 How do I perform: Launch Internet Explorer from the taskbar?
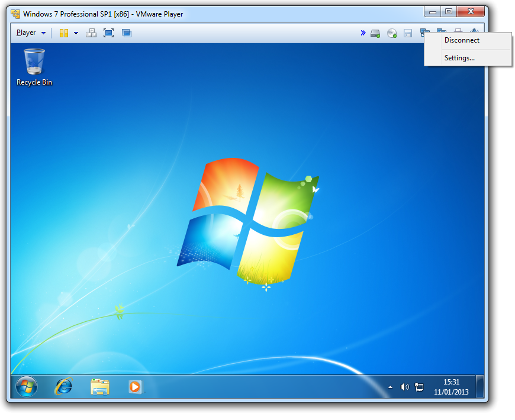(63, 387)
